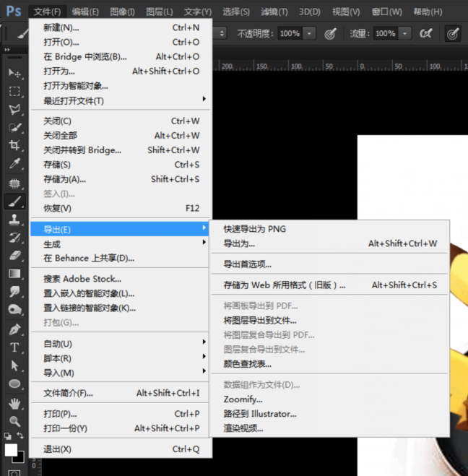Open the 滤镜(T) menu

tap(274, 12)
